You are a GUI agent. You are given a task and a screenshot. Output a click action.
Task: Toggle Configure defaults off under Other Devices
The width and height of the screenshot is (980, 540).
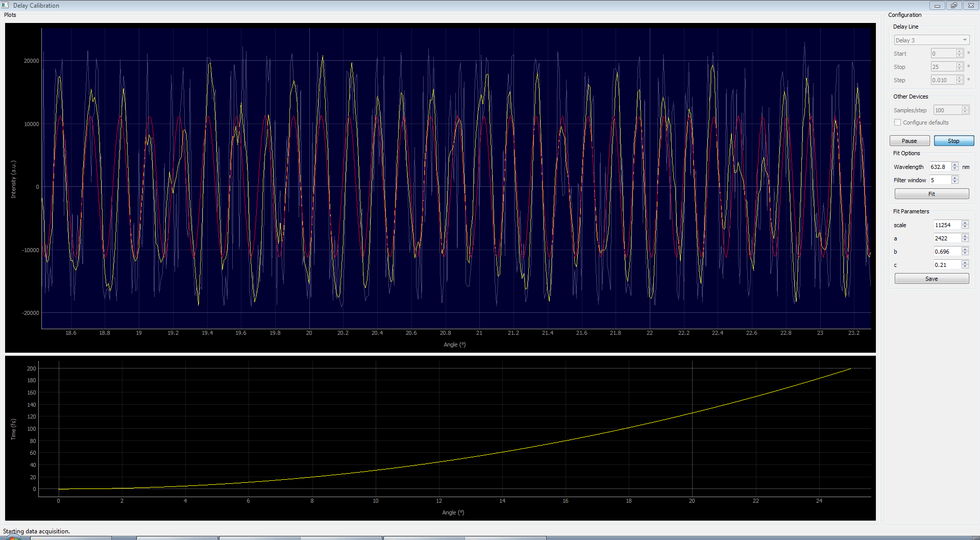pyautogui.click(x=897, y=122)
